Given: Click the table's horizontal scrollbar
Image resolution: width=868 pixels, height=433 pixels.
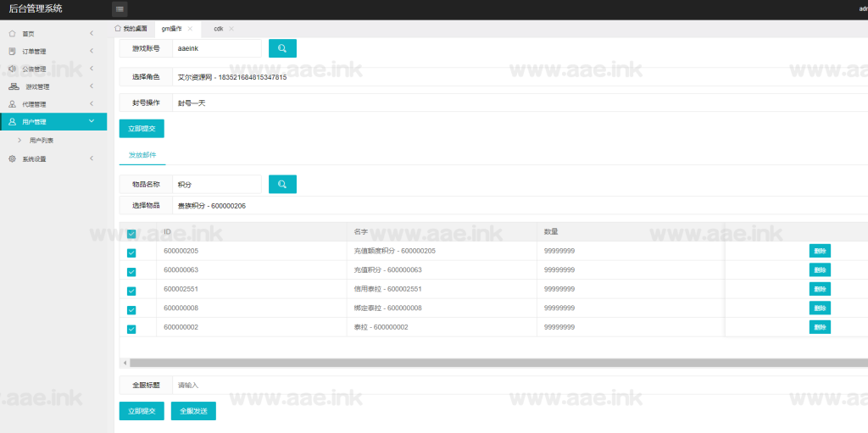Looking at the screenshot, I should (492, 363).
